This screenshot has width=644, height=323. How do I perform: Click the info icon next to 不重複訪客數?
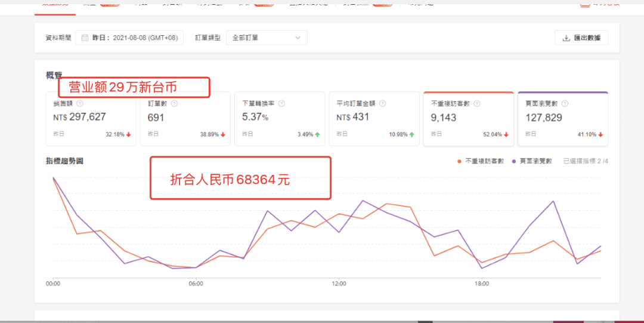[x=477, y=103]
